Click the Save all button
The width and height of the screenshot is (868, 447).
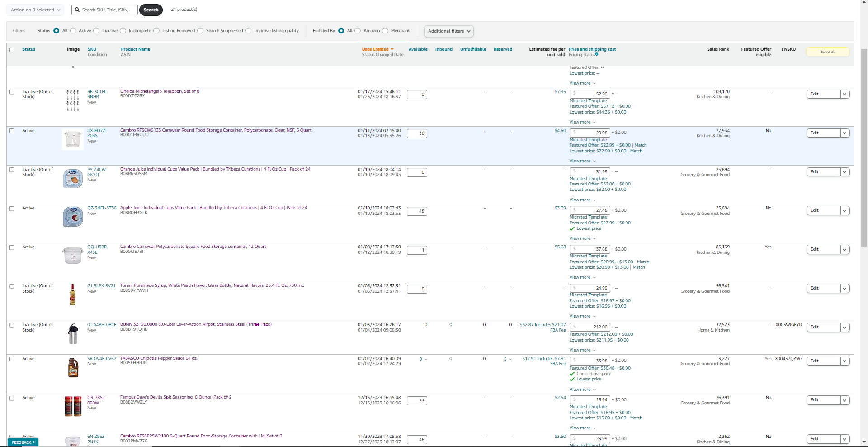827,52
